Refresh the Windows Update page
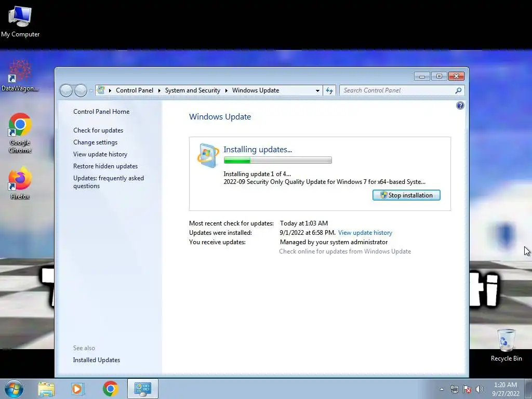 click(329, 90)
